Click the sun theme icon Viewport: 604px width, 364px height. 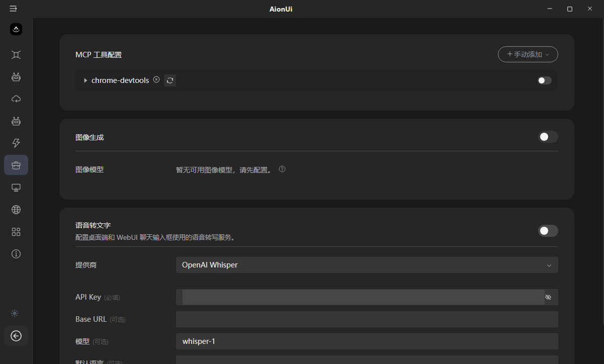pyautogui.click(x=15, y=313)
